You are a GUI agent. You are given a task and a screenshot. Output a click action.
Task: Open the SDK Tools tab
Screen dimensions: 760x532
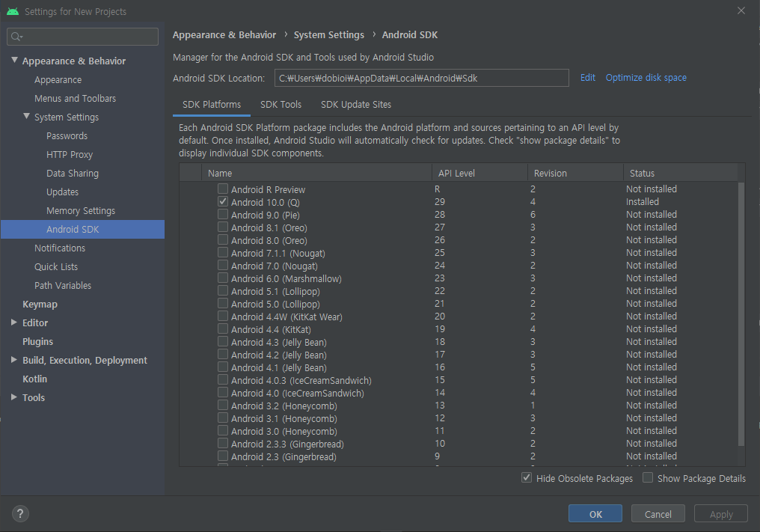pyautogui.click(x=281, y=105)
